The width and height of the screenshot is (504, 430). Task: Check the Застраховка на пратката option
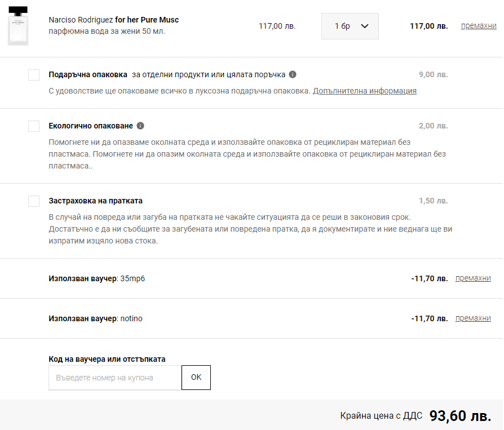[x=34, y=201]
